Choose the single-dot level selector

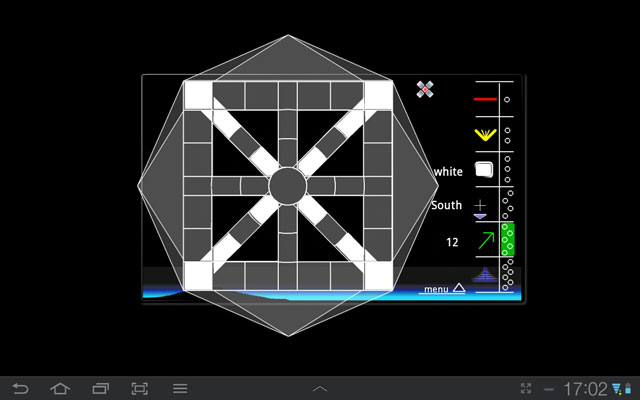pos(507,99)
